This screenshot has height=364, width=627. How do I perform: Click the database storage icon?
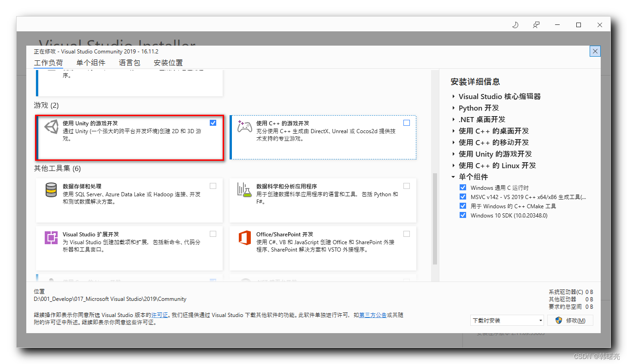[x=51, y=190]
